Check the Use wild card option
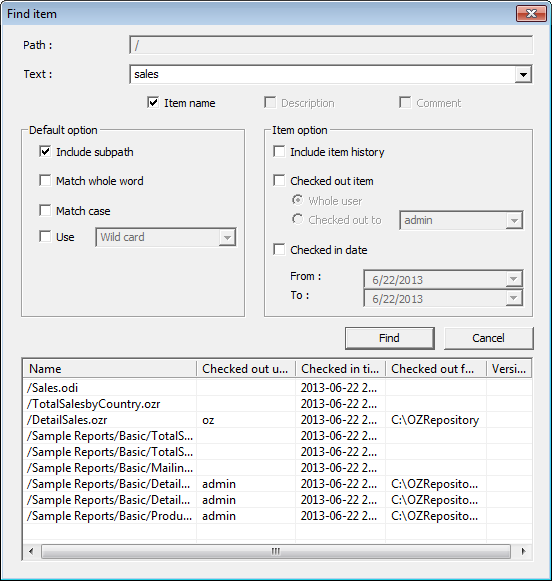Image resolution: width=552 pixels, height=581 pixels. coord(45,236)
